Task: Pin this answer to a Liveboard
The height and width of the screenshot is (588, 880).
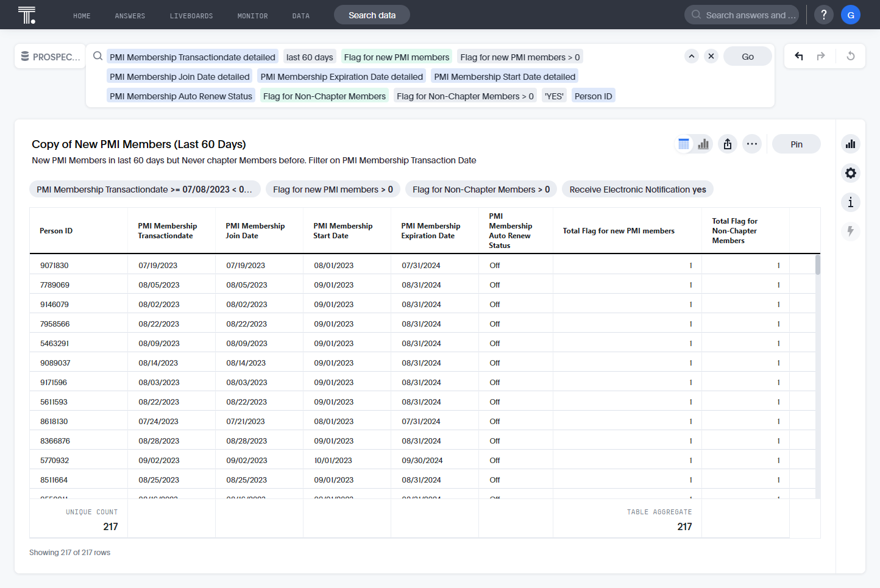Action: [x=797, y=144]
